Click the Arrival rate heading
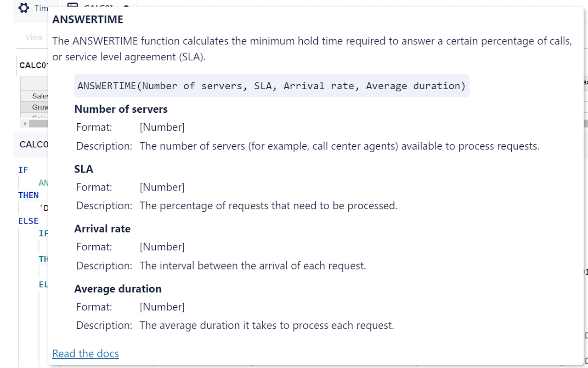 102,229
